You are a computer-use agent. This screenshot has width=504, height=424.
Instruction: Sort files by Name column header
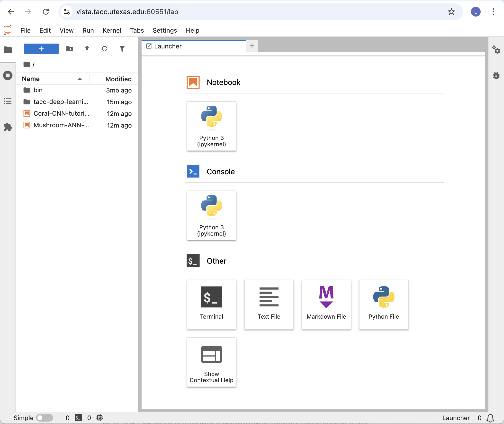(x=53, y=79)
